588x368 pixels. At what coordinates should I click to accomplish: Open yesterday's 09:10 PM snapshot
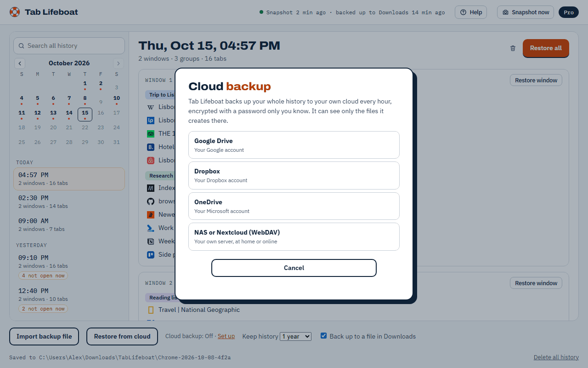click(x=69, y=267)
